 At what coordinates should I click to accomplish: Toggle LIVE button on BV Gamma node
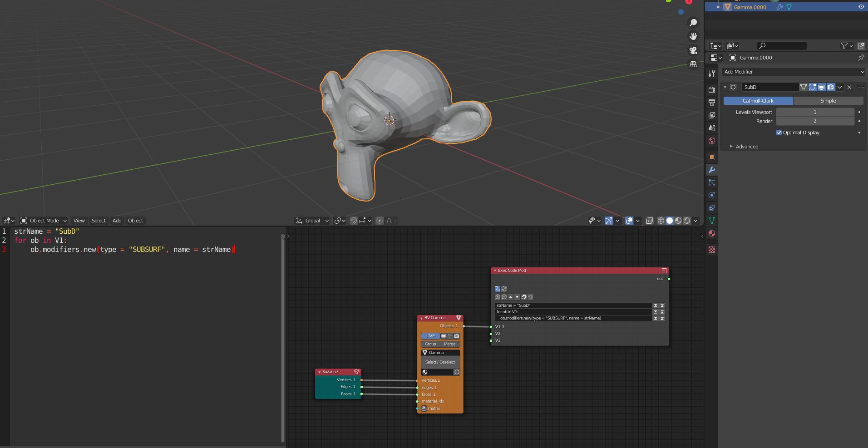430,336
